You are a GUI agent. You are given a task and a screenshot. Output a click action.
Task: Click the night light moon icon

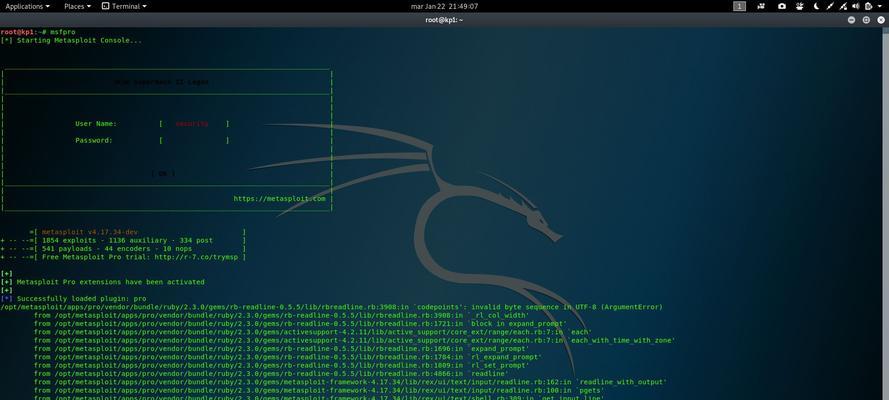[x=816, y=6]
